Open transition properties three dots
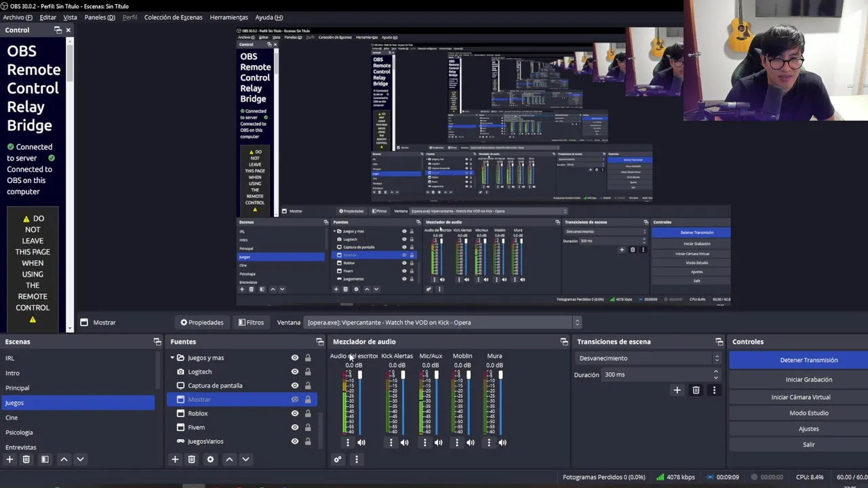The width and height of the screenshot is (868, 488). (x=714, y=390)
